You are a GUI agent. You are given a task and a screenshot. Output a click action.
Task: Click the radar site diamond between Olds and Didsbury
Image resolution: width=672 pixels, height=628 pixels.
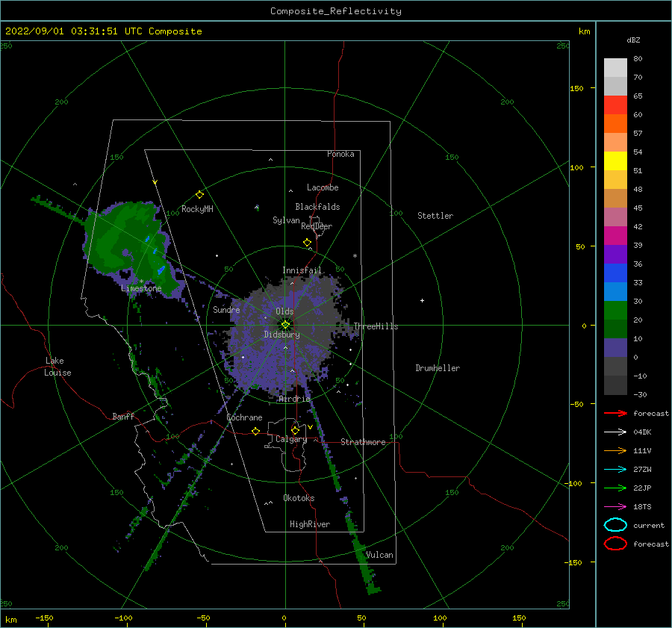tap(285, 325)
